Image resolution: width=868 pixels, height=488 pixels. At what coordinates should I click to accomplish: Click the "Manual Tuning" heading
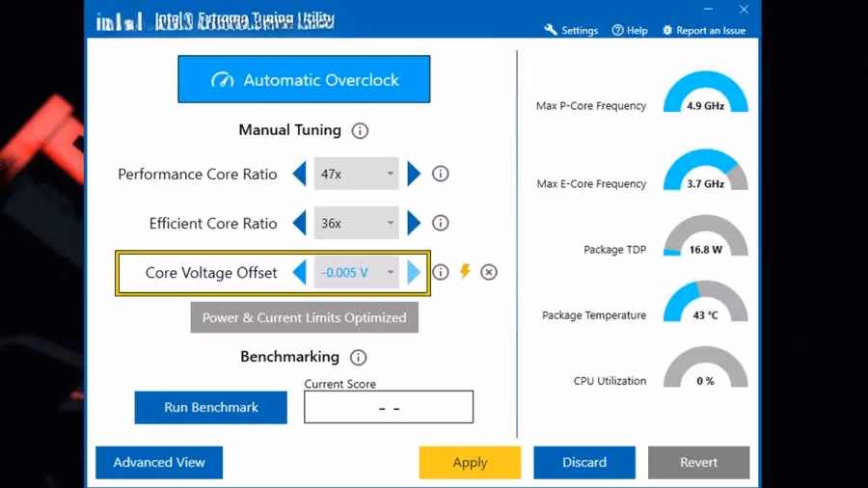click(x=289, y=130)
